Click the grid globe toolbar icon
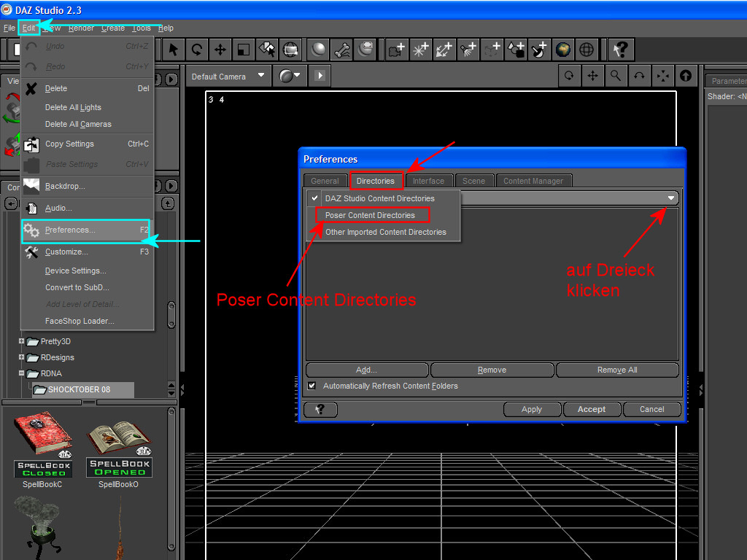The height and width of the screenshot is (560, 747). point(587,50)
